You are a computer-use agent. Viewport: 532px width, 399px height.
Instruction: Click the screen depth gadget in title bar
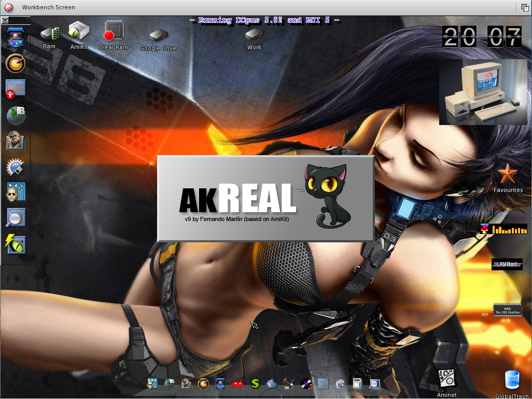[x=525, y=7]
